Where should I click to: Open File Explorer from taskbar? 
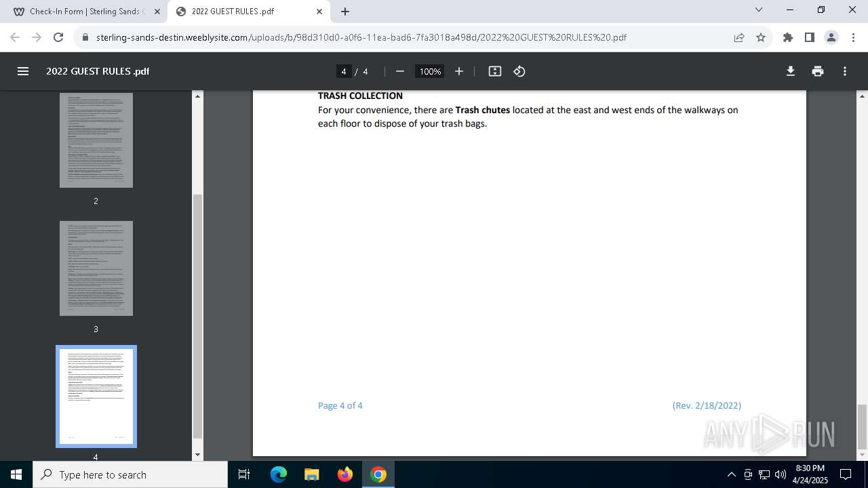click(311, 474)
